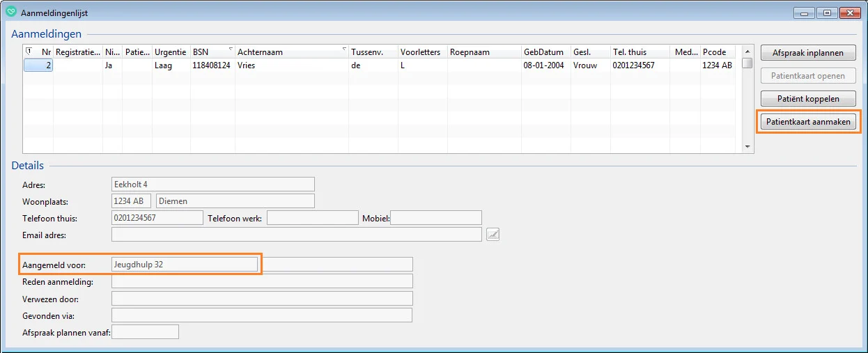Select the row with Achternaam Vries
868x353 pixels.
[x=279, y=65]
